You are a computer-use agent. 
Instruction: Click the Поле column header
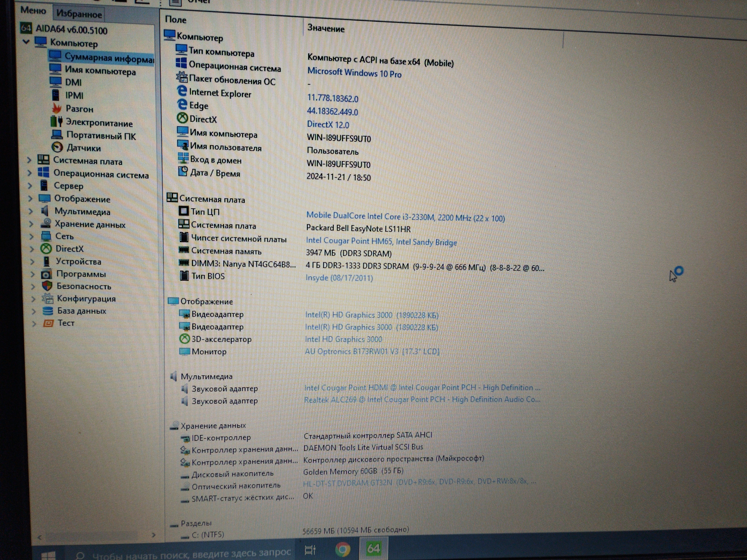[175, 19]
